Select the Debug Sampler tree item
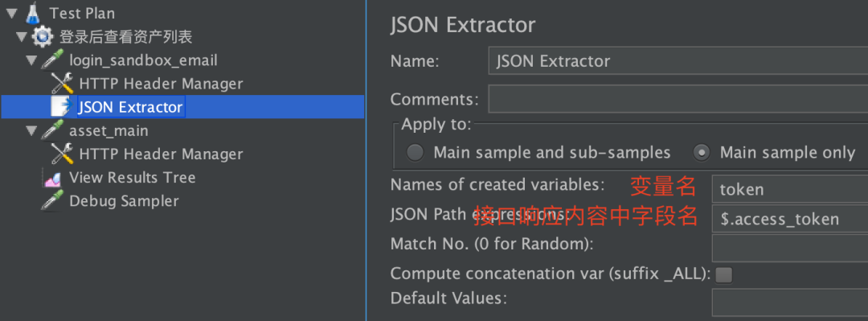Viewport: 868px width, 321px height. pyautogui.click(x=124, y=201)
